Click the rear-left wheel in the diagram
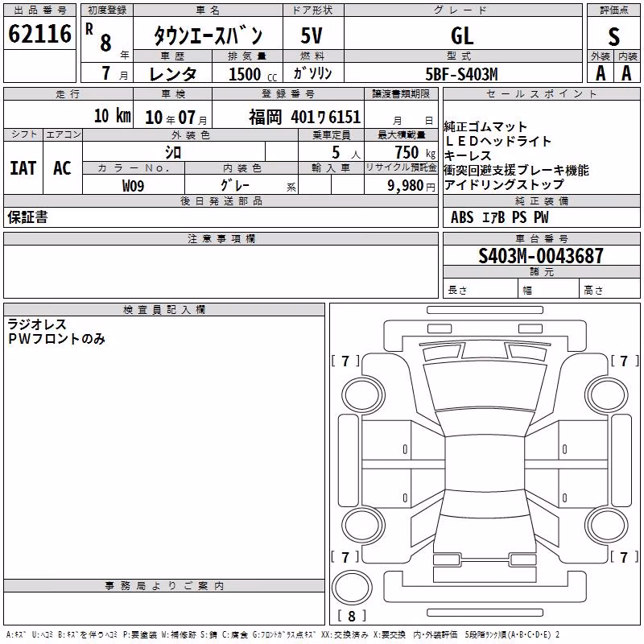The height and width of the screenshot is (644, 644). pyautogui.click(x=363, y=525)
